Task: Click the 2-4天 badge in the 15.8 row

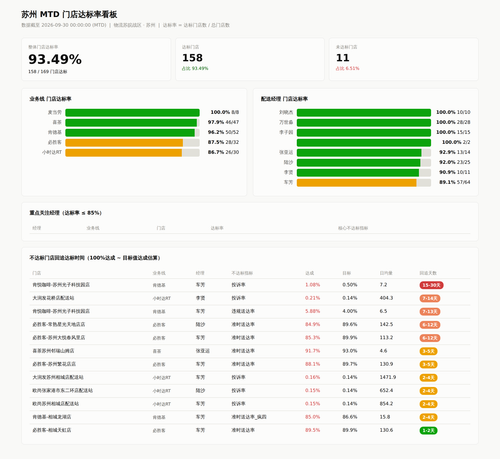Action: [428, 417]
